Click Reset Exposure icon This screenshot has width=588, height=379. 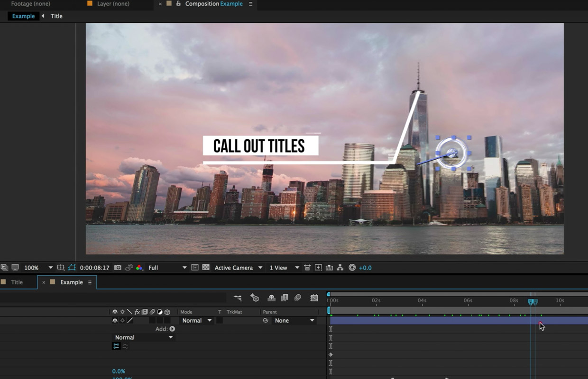pyautogui.click(x=352, y=268)
